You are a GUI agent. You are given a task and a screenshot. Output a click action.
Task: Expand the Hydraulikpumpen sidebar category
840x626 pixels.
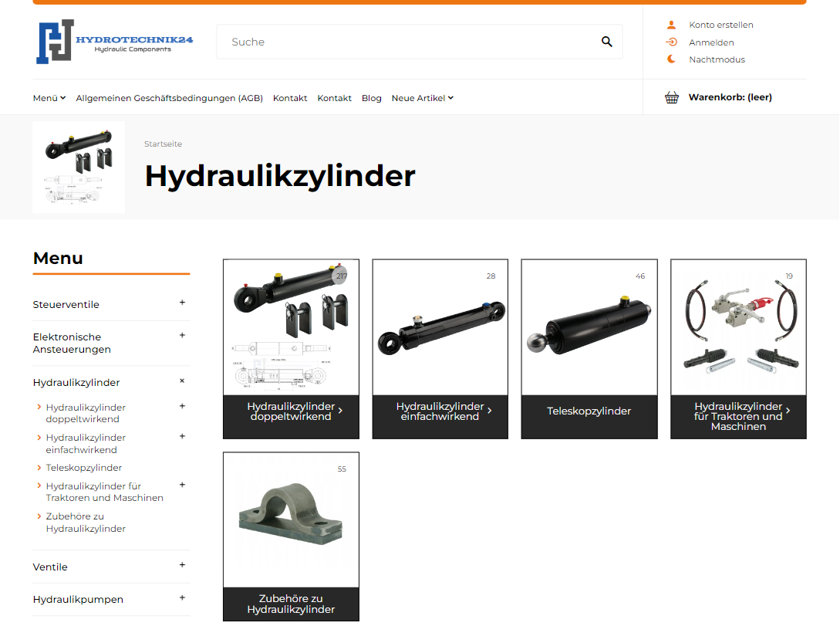[x=182, y=597]
